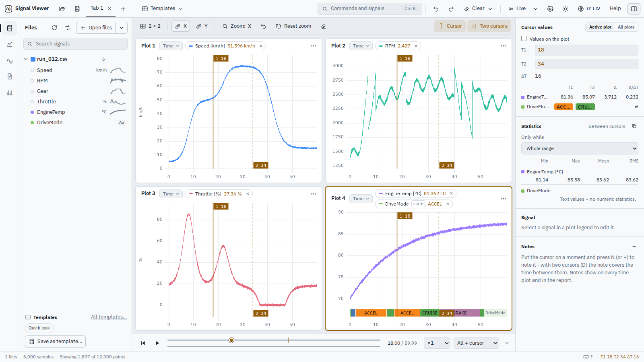The image size is (644, 362).
Task: Add a note with plus icon
Action: pos(634,247)
